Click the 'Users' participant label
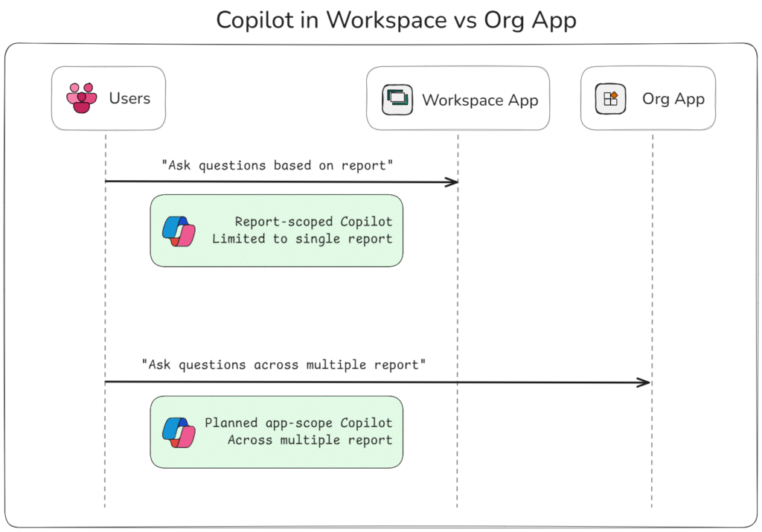The image size is (762, 532). (x=129, y=98)
